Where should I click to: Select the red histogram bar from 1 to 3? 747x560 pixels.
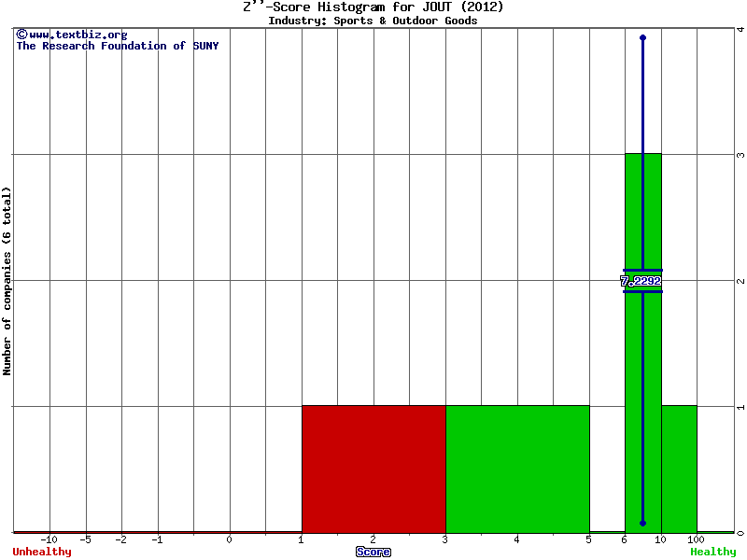pyautogui.click(x=373, y=469)
